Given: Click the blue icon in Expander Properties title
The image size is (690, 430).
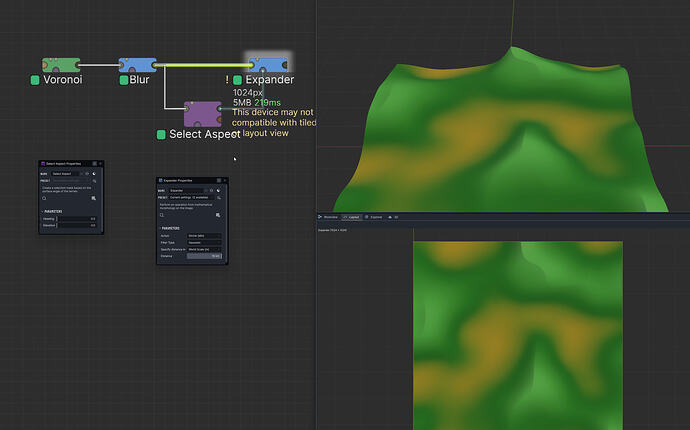Looking at the screenshot, I should coord(161,180).
